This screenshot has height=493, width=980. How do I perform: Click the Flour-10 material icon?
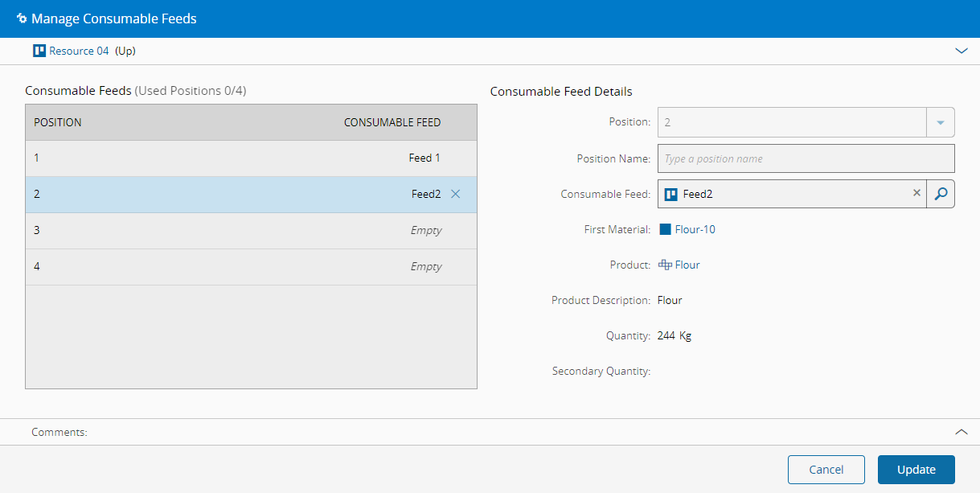pos(665,229)
